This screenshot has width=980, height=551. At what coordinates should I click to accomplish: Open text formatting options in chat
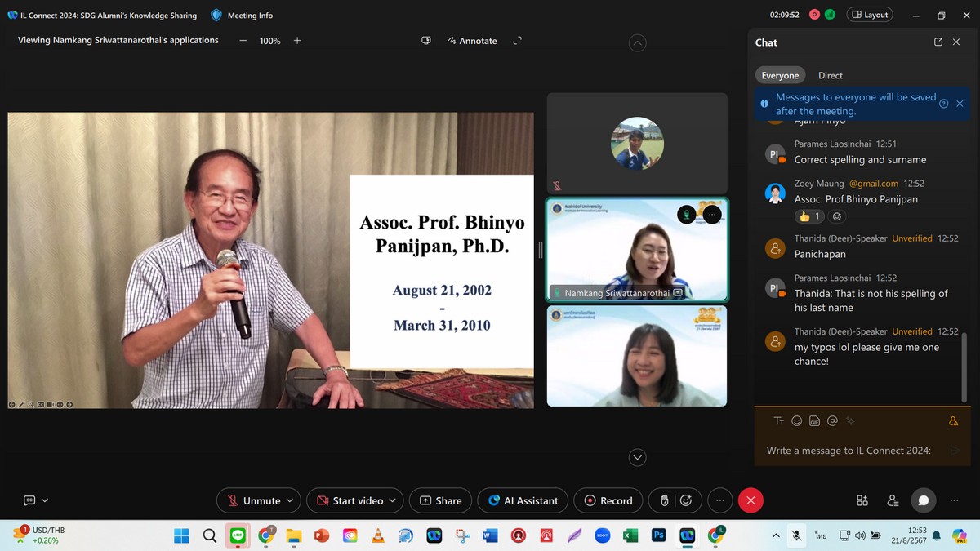779,421
